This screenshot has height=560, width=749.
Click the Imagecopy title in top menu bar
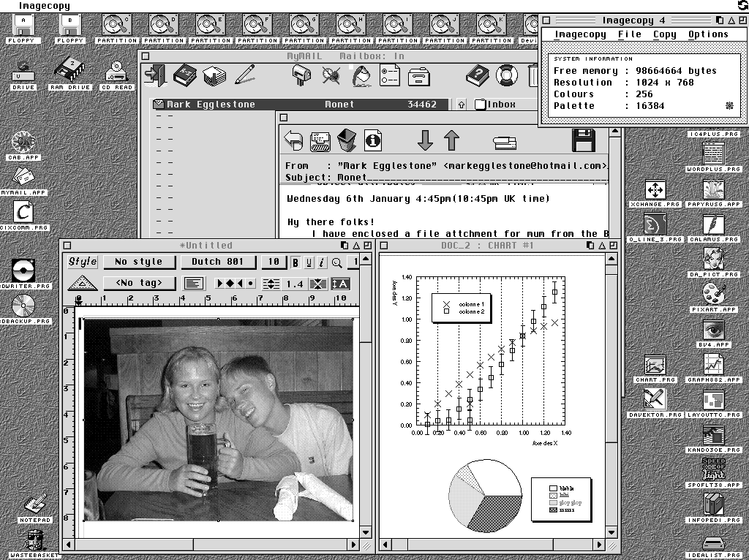click(45, 6)
